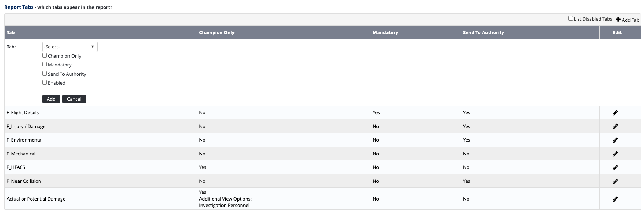
Task: Check the Enabled checkbox
Action: pos(45,82)
